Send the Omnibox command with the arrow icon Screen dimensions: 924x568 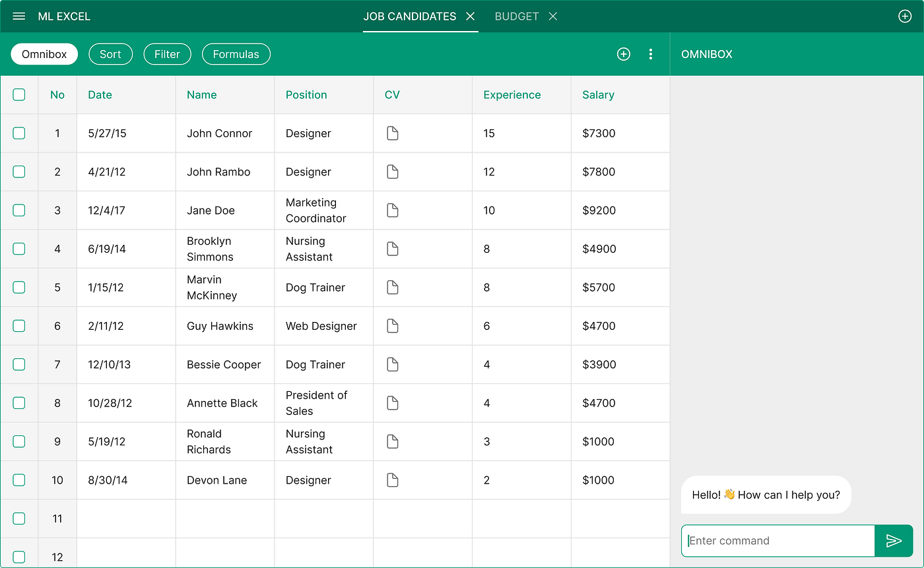click(x=894, y=540)
